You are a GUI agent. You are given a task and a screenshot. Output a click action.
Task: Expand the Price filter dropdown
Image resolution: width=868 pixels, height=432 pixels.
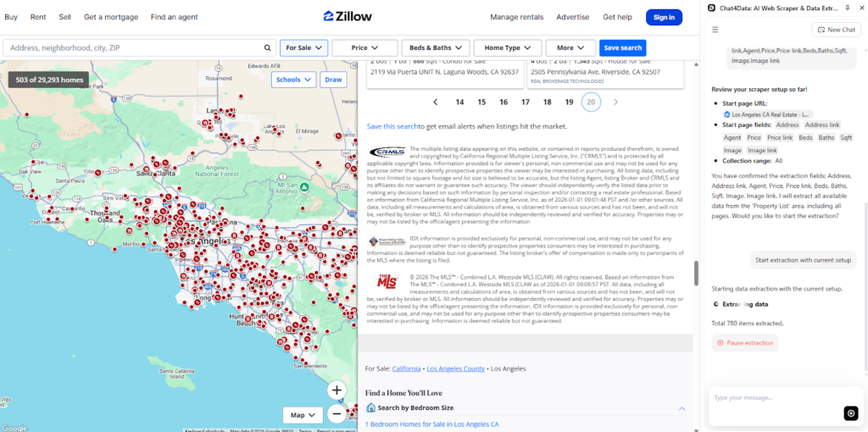pos(364,48)
